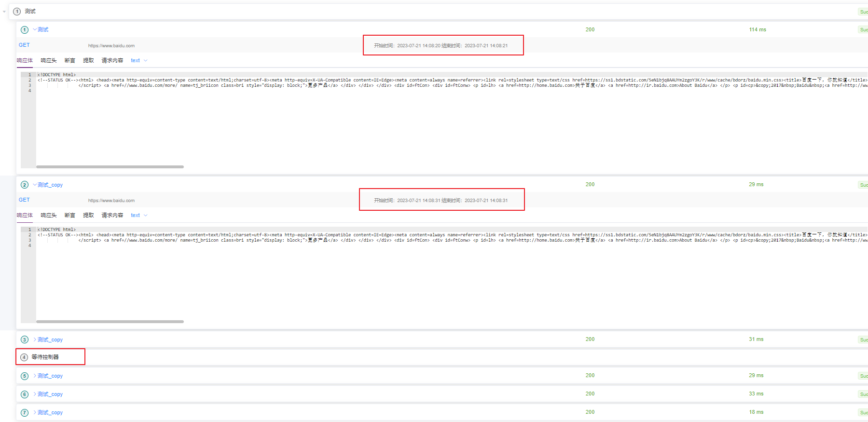Click the 114 ms response time
The image size is (868, 422).
pos(758,29)
